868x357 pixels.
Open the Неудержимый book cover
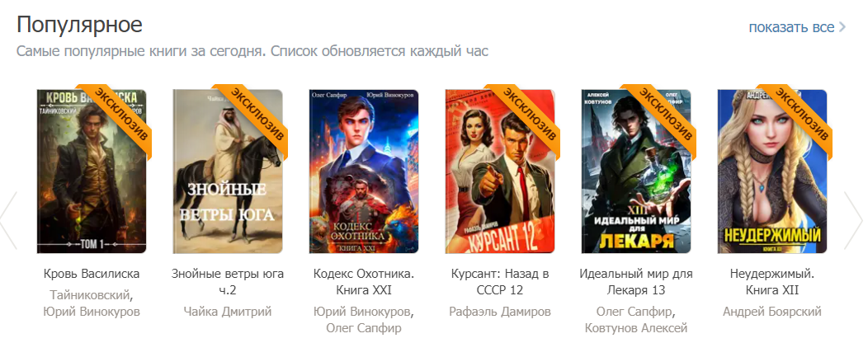[772, 171]
